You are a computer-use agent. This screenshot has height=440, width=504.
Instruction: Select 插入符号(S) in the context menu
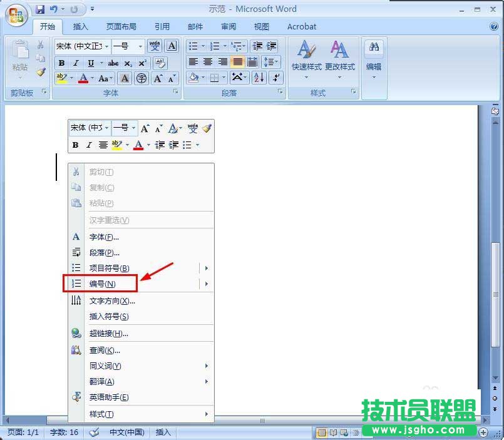pos(141,316)
